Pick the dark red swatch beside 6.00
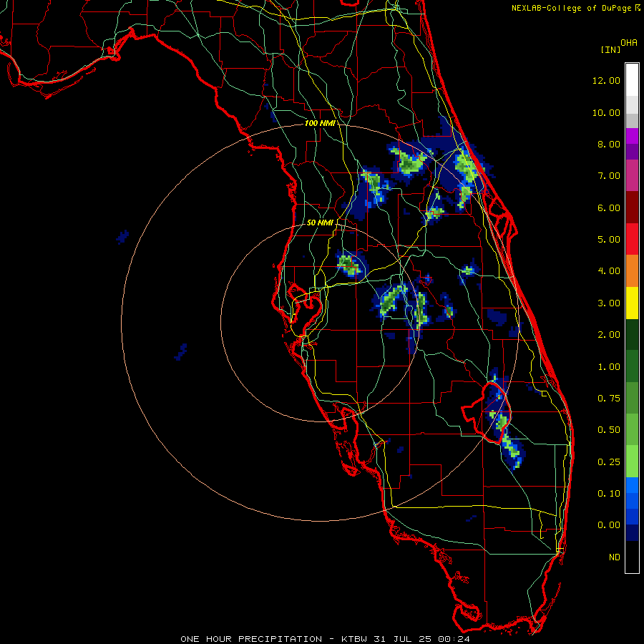This screenshot has width=644, height=644. [632, 208]
